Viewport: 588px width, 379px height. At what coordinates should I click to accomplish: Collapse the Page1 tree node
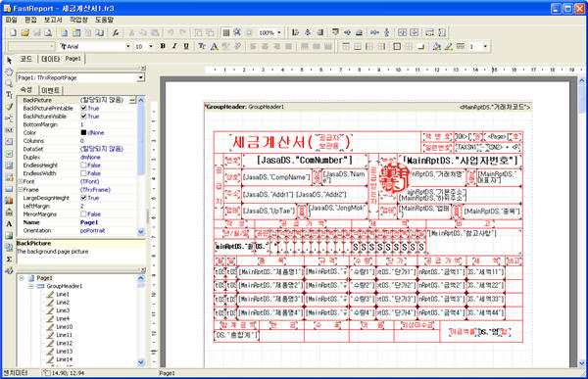coord(22,278)
